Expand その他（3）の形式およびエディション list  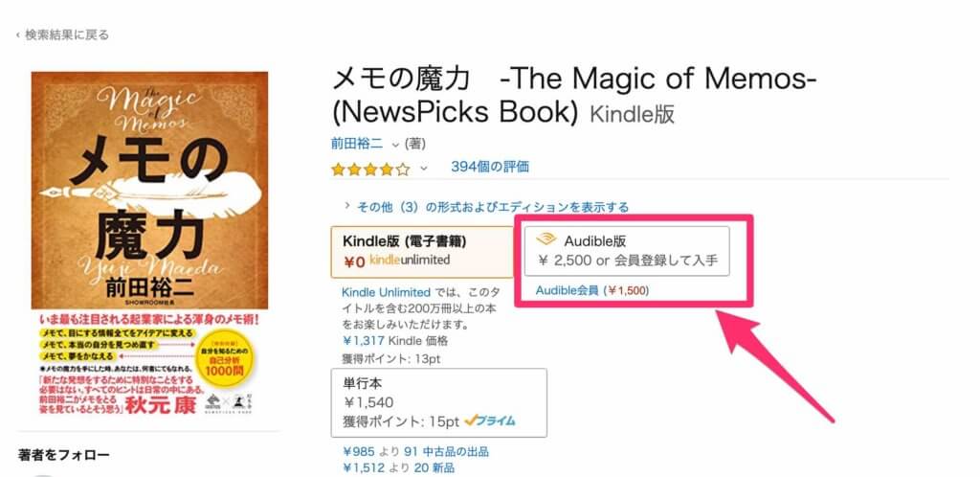point(492,206)
